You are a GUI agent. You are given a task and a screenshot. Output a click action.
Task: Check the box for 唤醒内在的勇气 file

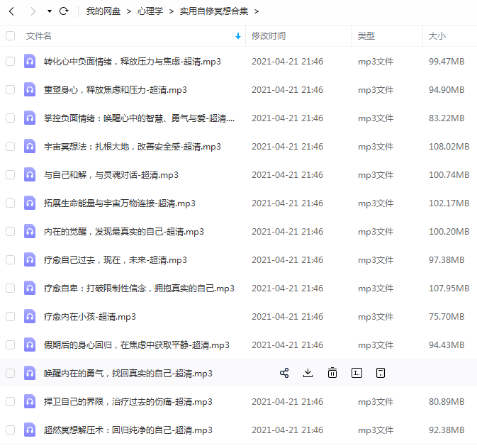point(11,373)
